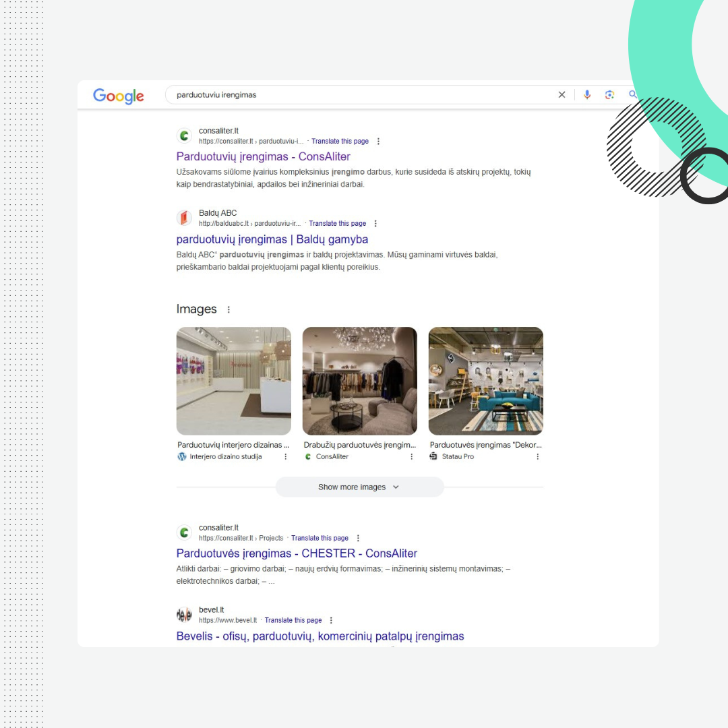This screenshot has width=728, height=728.
Task: Expand Show more images
Action: click(359, 487)
